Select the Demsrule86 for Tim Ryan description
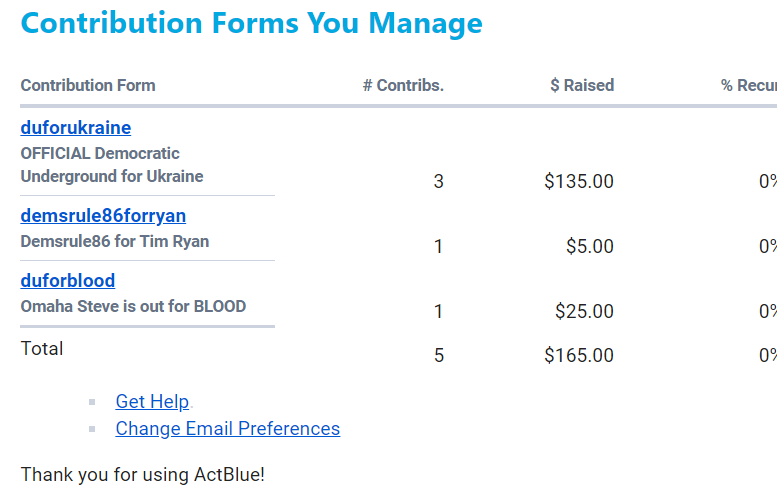 (115, 242)
